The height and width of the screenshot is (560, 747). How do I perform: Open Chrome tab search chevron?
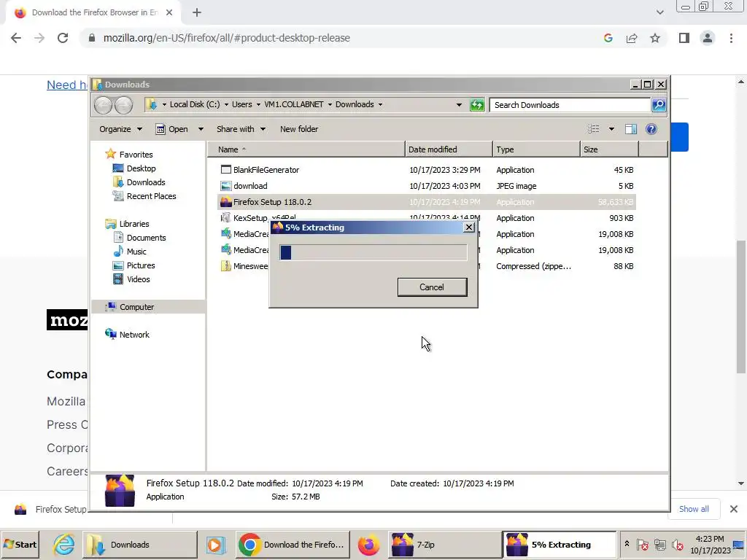pyautogui.click(x=659, y=13)
